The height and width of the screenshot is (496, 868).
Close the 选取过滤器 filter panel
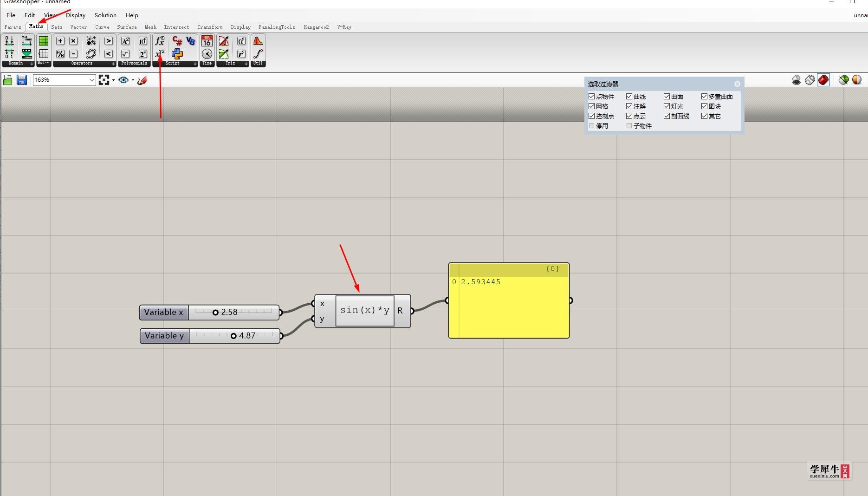pyautogui.click(x=737, y=84)
